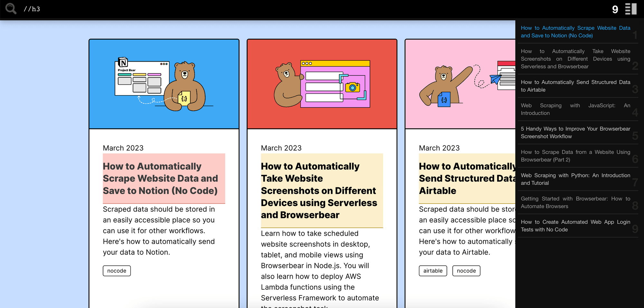Select result '5 Handy Ways to Improve Your Browserbear'

pyautogui.click(x=575, y=132)
